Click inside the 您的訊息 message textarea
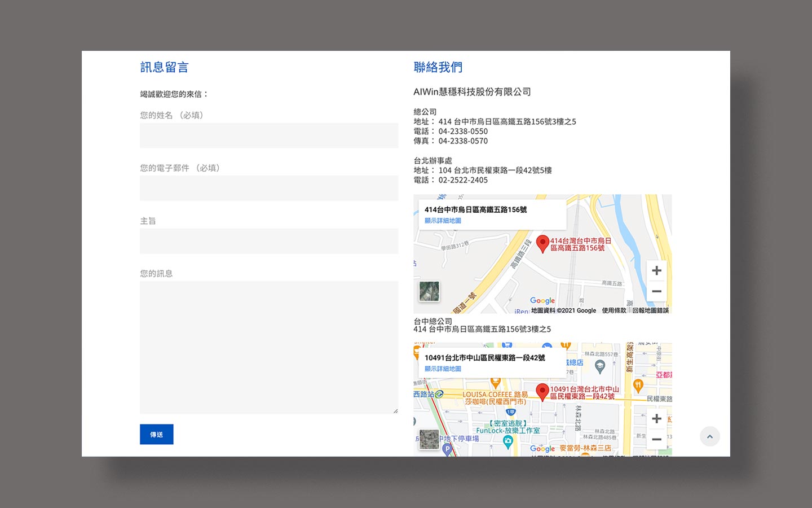812x508 pixels. 269,347
